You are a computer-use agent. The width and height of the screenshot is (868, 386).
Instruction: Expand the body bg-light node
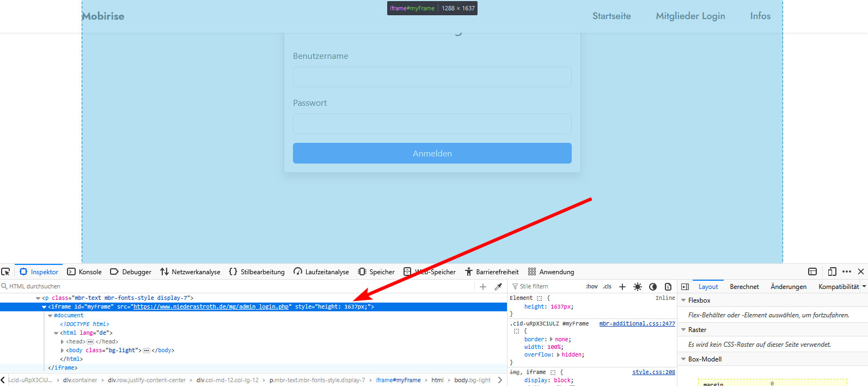(62, 351)
